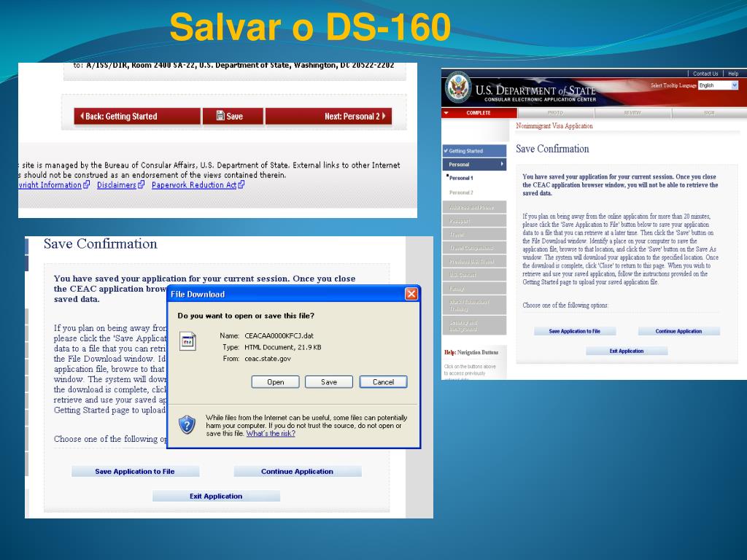
Task: Click Save Application to File beneath File Download dialog
Action: 135,472
